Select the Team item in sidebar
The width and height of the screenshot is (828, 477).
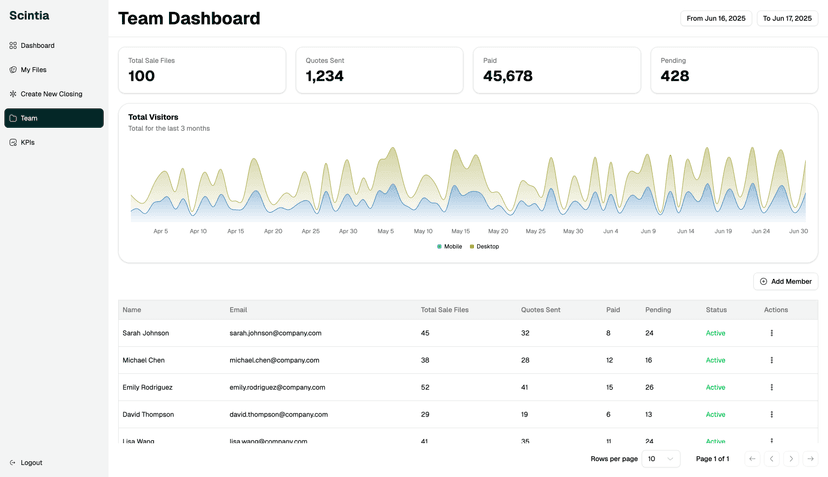[x=54, y=118]
